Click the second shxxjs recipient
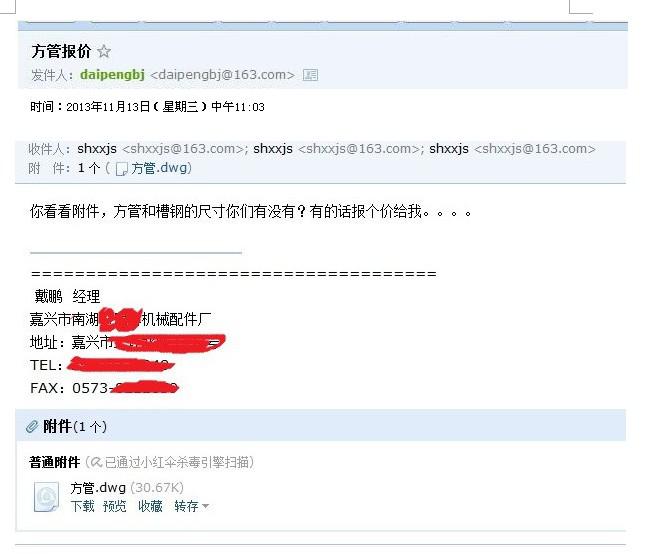Screen dimensions: 648x554 point(273,149)
